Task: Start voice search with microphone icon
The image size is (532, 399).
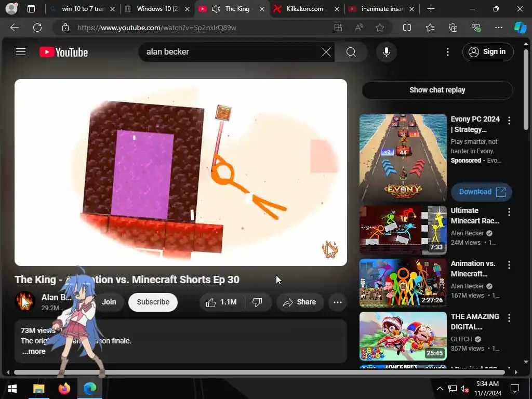Action: (386, 52)
